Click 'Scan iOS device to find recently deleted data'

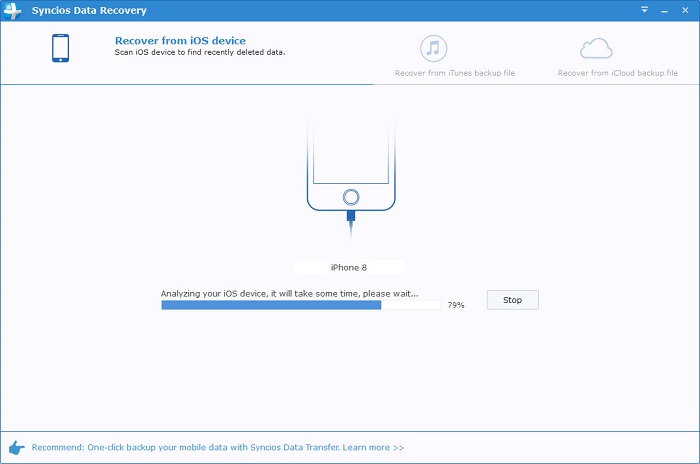tap(200, 52)
